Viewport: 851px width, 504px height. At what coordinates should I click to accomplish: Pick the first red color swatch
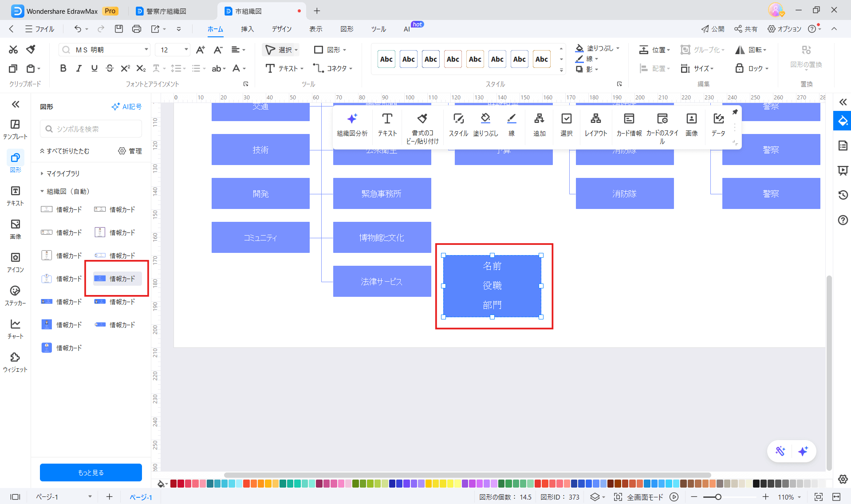tap(173, 484)
